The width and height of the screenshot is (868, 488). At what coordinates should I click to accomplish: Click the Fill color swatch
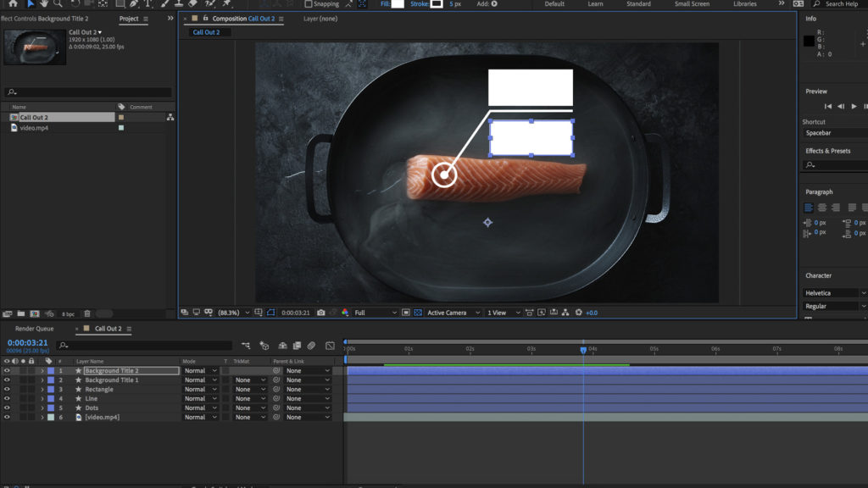click(398, 4)
